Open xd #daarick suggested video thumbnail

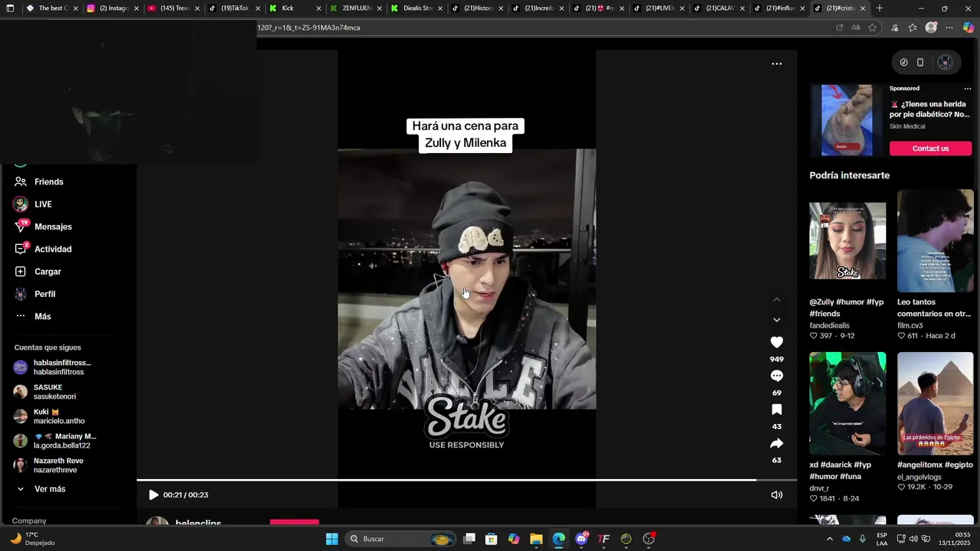click(848, 403)
